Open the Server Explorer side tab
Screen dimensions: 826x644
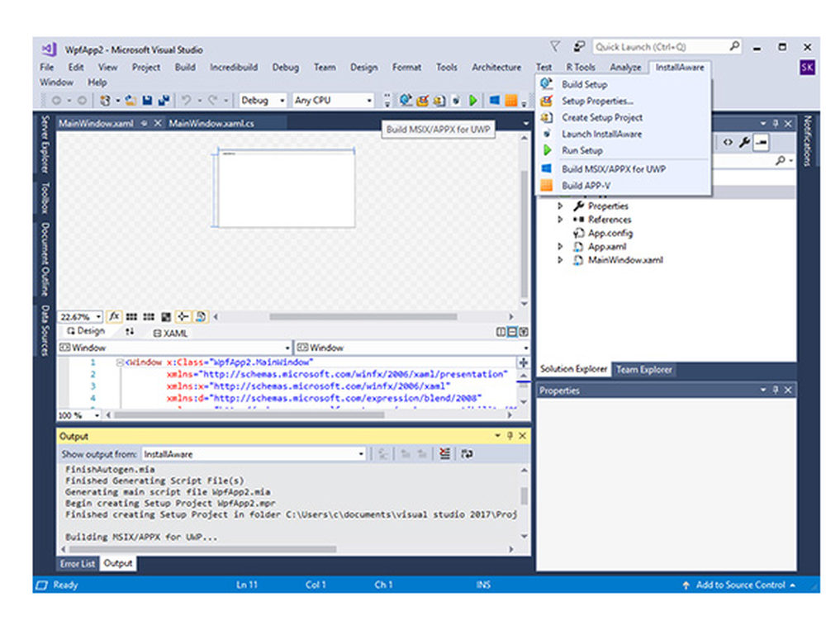[x=45, y=144]
